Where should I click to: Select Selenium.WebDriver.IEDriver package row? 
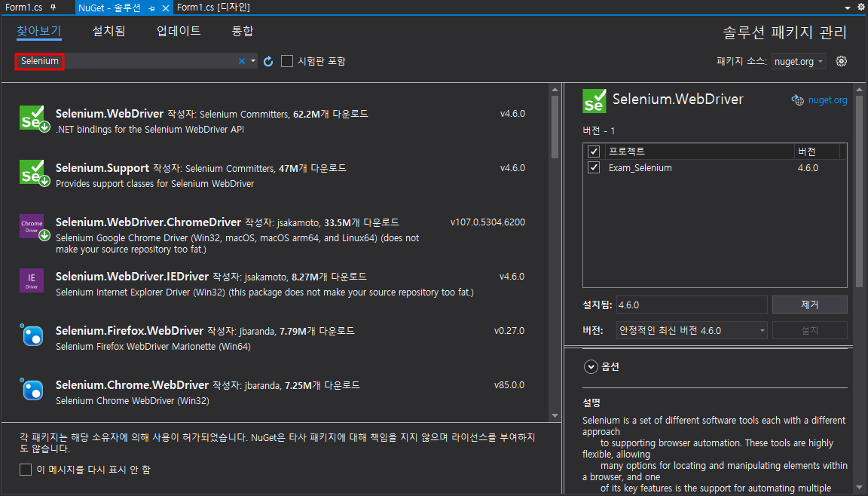275,283
